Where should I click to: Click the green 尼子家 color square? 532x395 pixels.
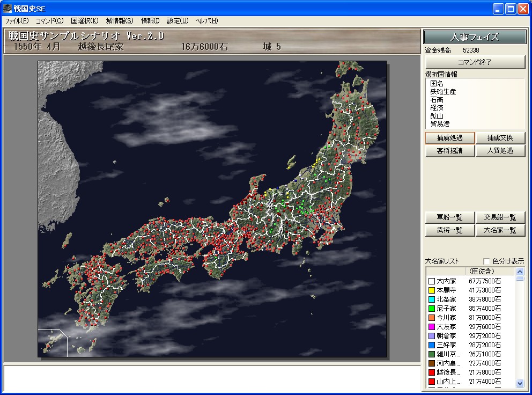432,309
